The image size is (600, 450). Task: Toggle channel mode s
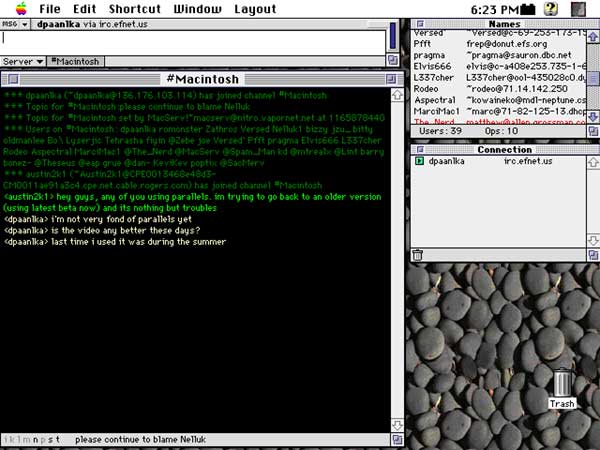pyautogui.click(x=51, y=440)
